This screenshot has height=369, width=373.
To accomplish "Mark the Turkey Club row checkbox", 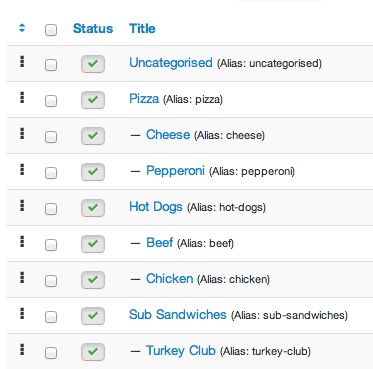I will (x=51, y=353).
